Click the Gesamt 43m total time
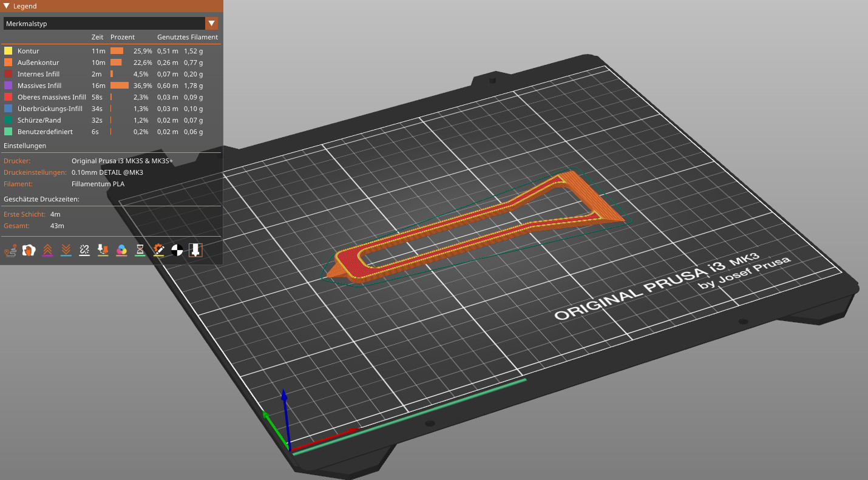 [57, 226]
